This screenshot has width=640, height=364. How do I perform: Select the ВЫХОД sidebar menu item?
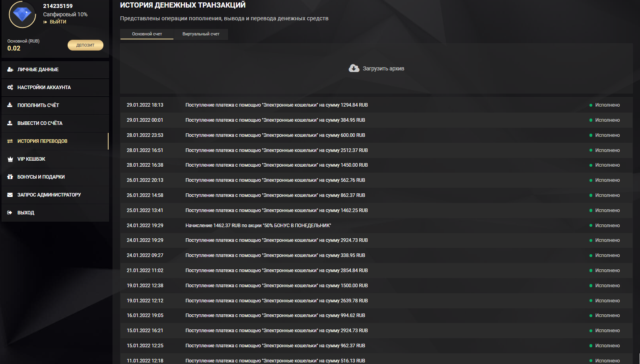pos(26,213)
